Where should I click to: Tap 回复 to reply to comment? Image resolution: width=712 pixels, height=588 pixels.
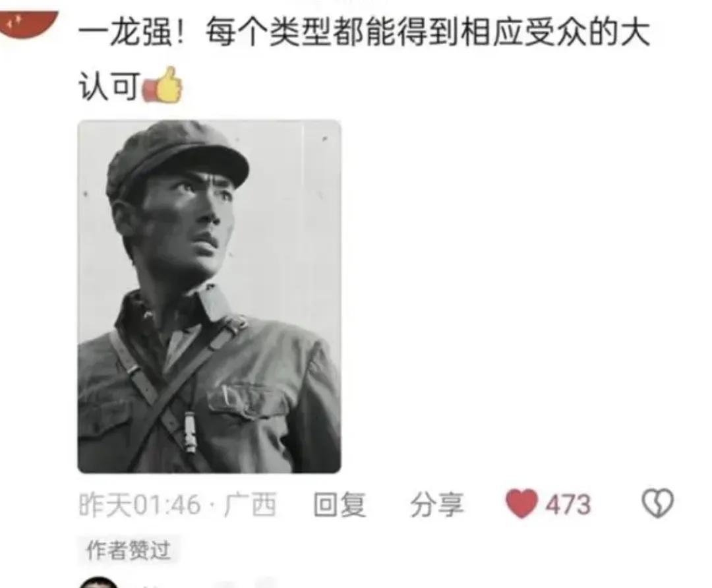[340, 504]
